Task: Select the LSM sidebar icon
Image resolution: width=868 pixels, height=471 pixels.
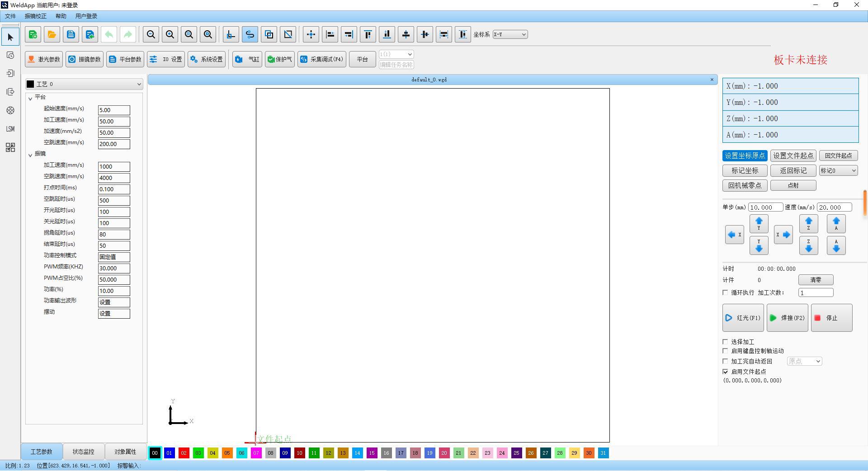Action: pos(10,129)
